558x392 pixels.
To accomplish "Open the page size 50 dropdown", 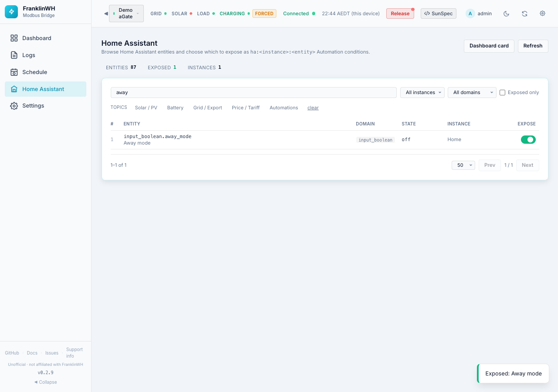I will 463,165.
